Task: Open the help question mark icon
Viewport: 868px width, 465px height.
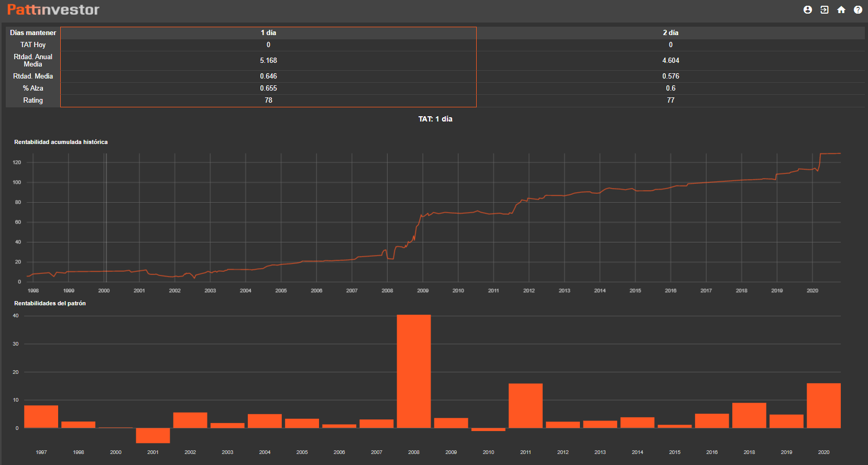Action: 858,10
